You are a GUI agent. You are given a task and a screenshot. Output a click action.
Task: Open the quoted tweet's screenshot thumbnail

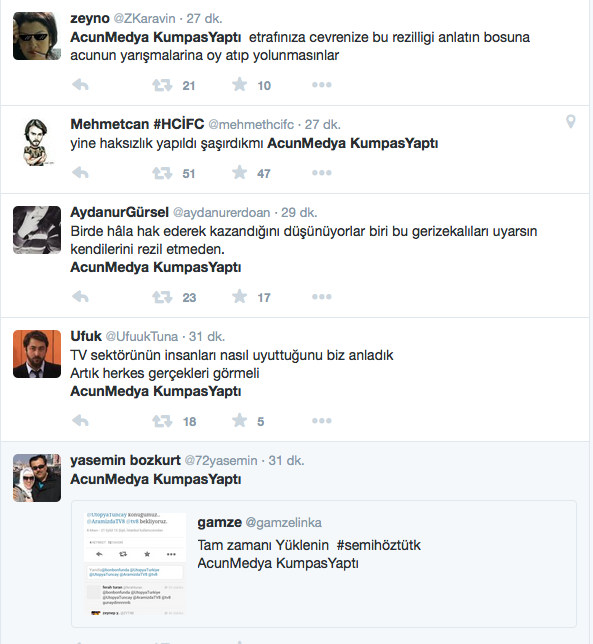135,564
